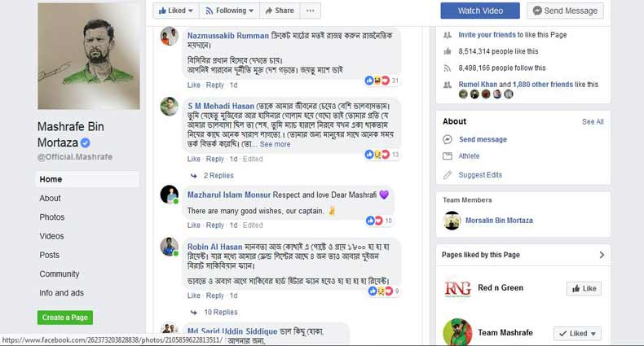Click the Watch Video button
The width and height of the screenshot is (644, 346).
[479, 11]
